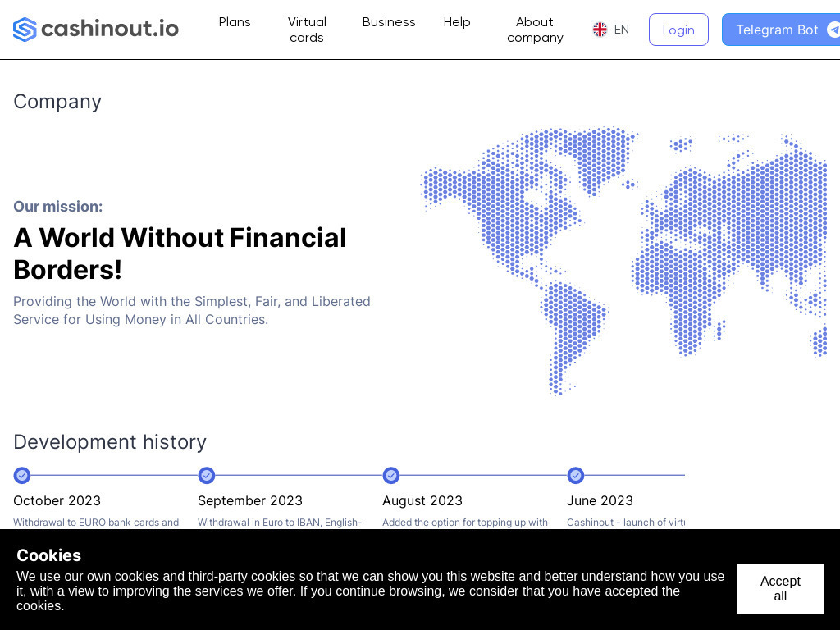This screenshot has height=630, width=840.
Task: Select the September 2023 timeline checkmark
Action: pyautogui.click(x=207, y=476)
